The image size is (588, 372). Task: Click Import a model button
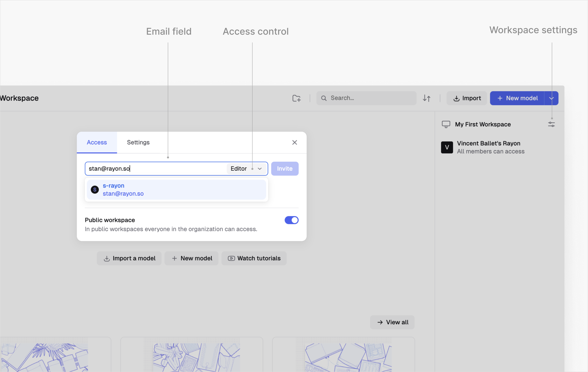point(129,258)
